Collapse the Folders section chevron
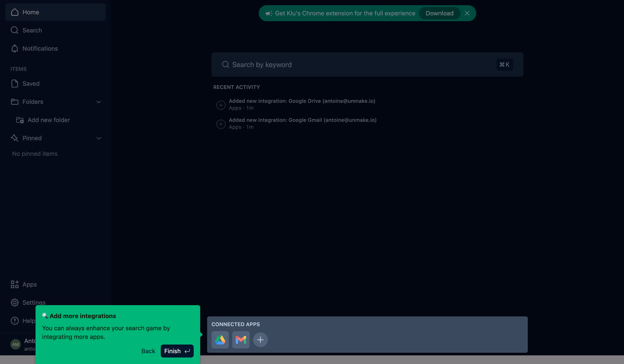624x364 pixels. [x=99, y=102]
